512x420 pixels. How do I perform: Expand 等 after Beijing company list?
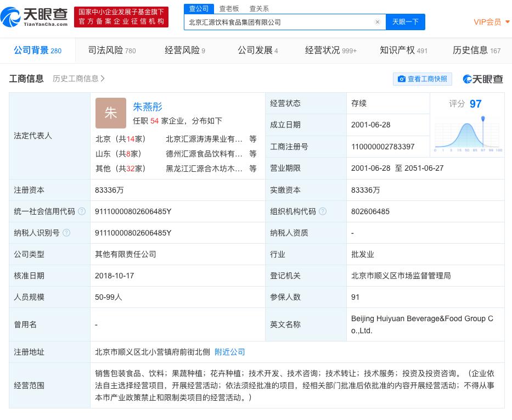tap(252, 139)
